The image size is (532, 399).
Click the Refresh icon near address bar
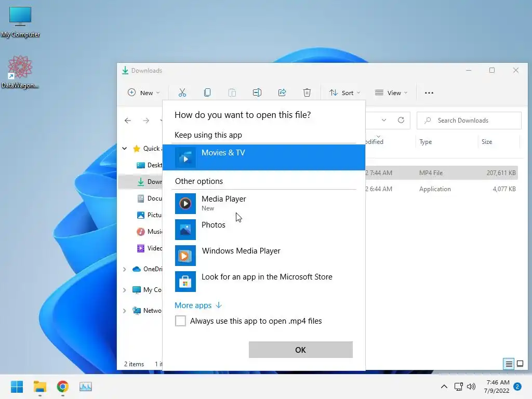401,120
